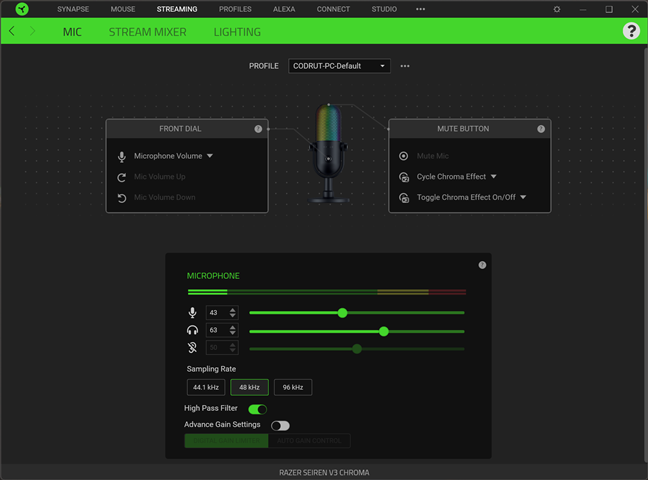Select Digital Gain Limiter option
The image size is (648, 480).
click(226, 441)
